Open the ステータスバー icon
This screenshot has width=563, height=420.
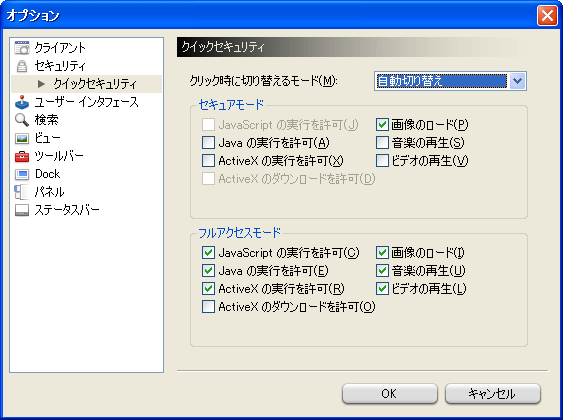[x=22, y=210]
